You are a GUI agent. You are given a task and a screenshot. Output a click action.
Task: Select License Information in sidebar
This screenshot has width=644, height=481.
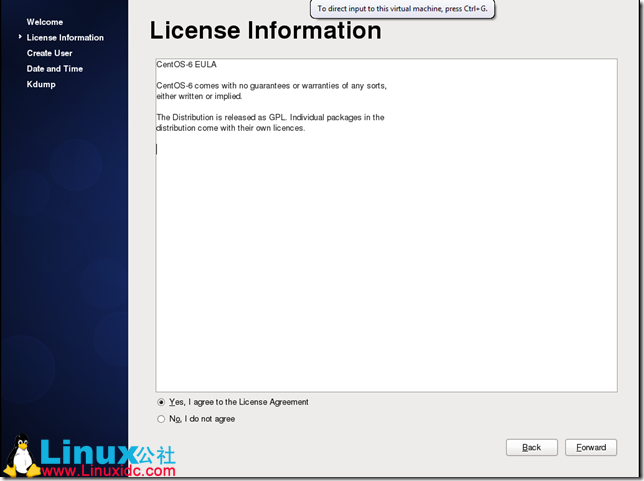[65, 38]
